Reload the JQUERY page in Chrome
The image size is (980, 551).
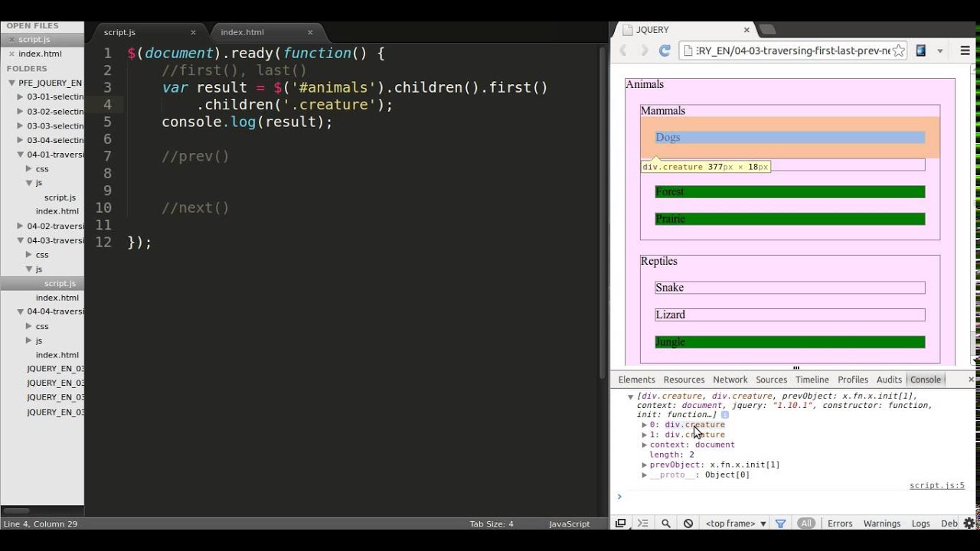[x=665, y=51]
